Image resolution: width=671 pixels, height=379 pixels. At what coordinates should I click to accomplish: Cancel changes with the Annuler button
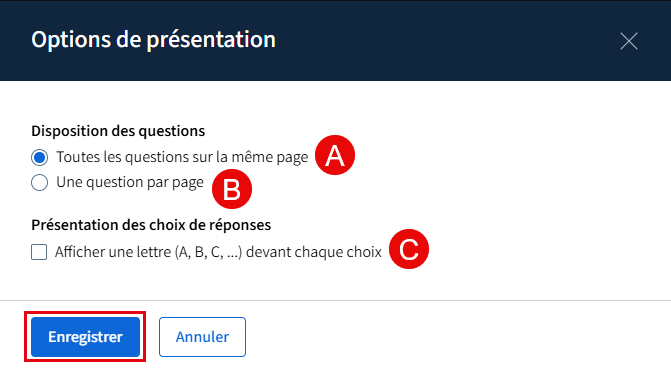202,337
